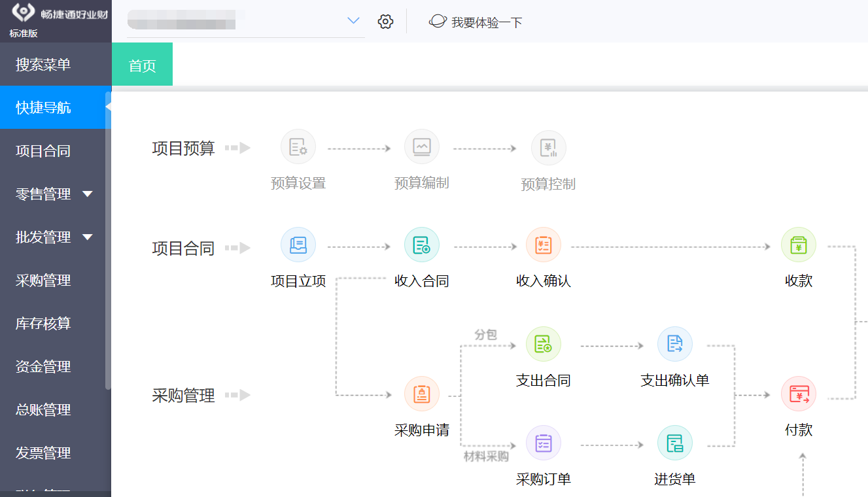Viewport: 868px width, 497px height.
Task: Expand the 批发管理 submenu
Action: (87, 237)
